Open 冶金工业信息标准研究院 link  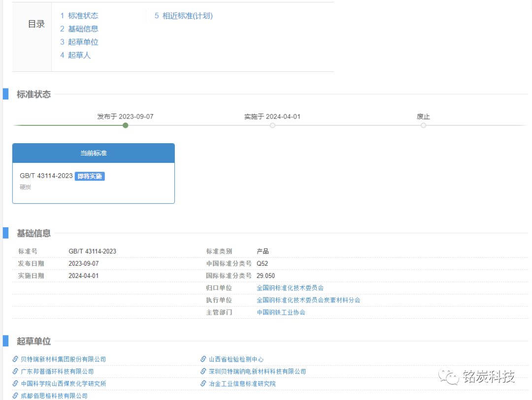[x=242, y=384]
